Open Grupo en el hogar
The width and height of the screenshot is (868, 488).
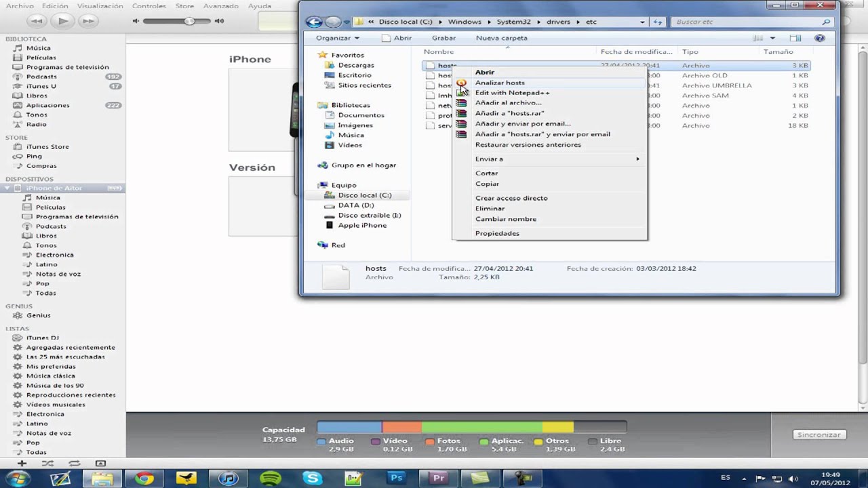coord(363,165)
